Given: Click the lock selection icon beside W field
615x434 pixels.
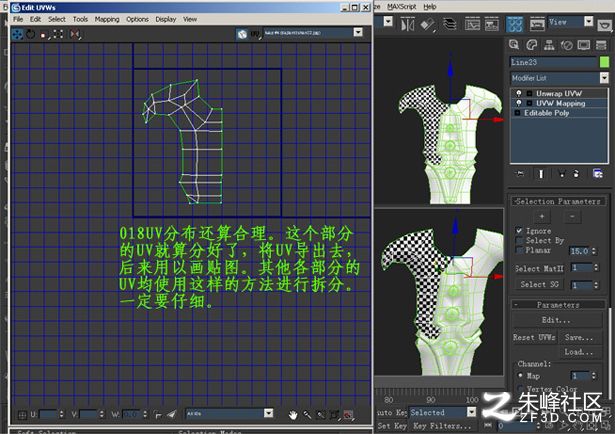Looking at the screenshot, I should [158, 414].
